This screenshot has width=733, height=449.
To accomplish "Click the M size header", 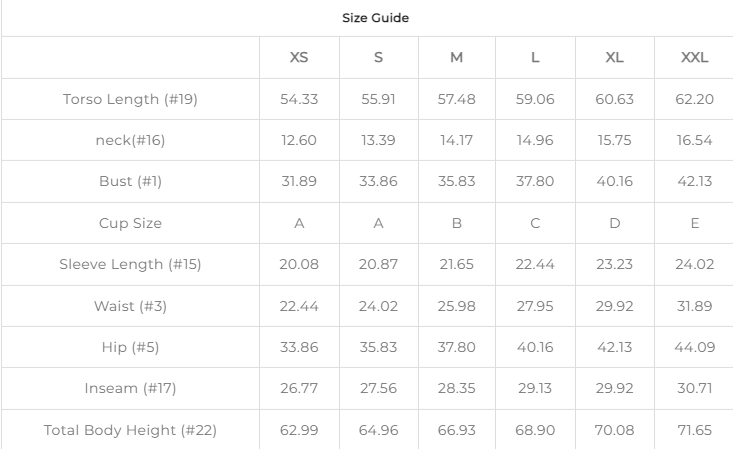I will click(457, 57).
